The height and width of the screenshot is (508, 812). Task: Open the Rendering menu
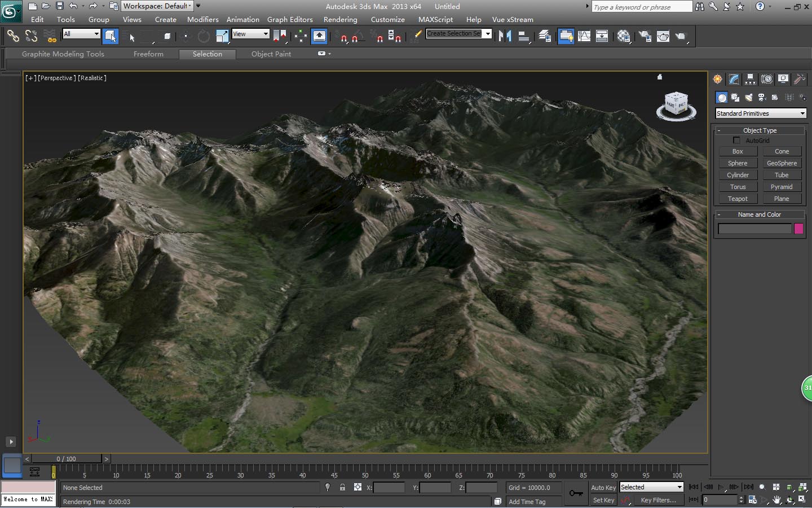click(340, 20)
